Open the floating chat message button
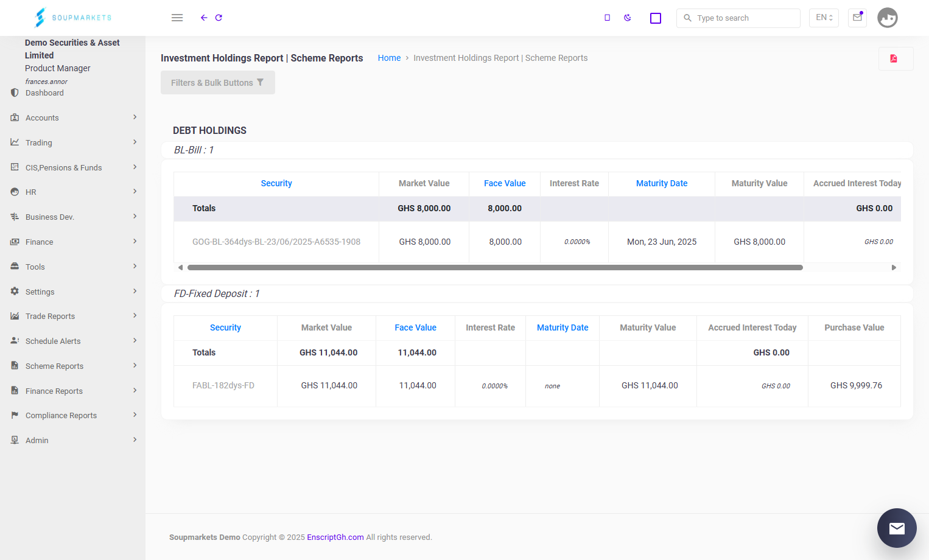 tap(897, 528)
